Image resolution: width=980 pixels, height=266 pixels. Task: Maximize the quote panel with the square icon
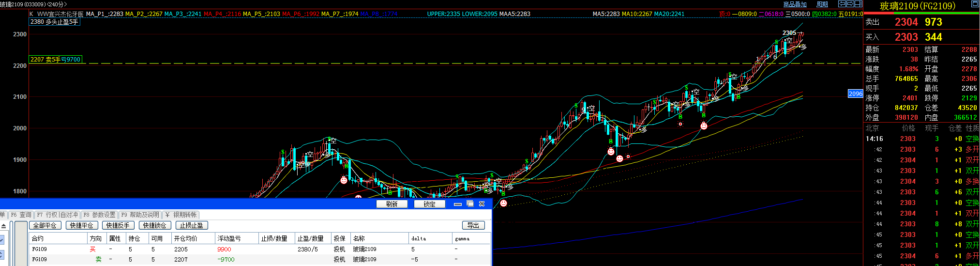tap(975, 4)
